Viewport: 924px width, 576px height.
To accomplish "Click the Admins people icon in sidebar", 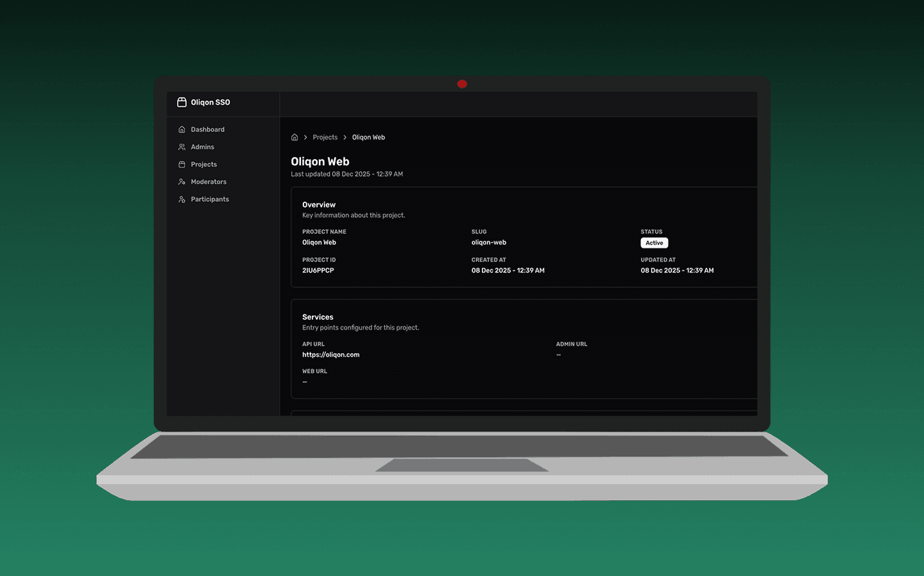I will tap(182, 147).
